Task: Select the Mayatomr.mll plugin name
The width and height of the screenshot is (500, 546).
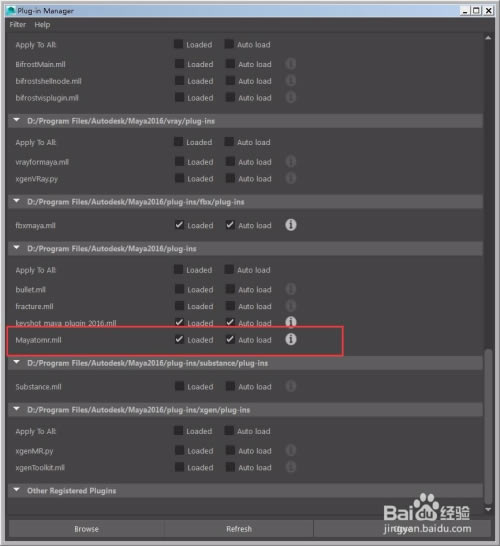Action: point(38,340)
